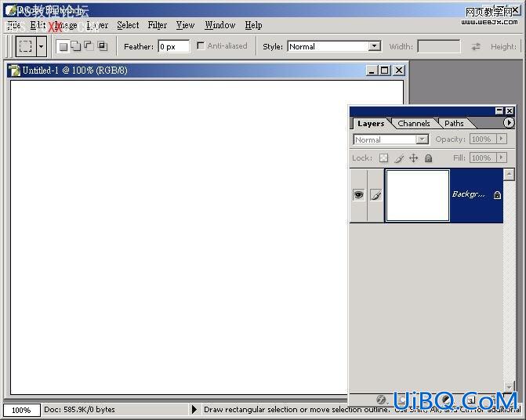Switch to the Layers tab
526x420 pixels.
point(371,123)
